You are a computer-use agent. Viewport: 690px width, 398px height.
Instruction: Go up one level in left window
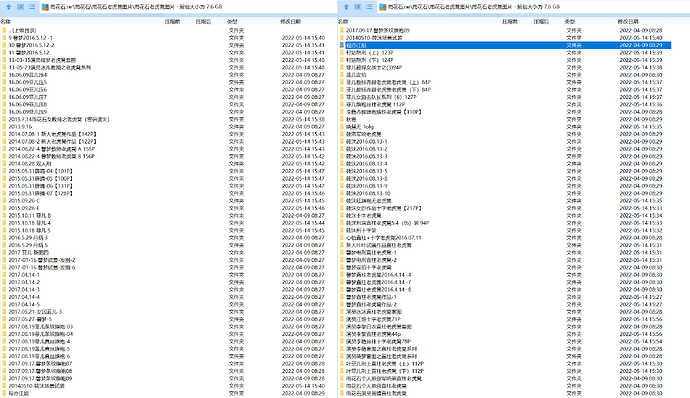click(9, 7)
